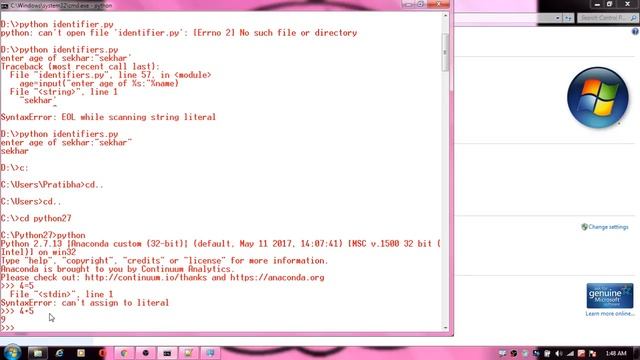Open the Opera browser taskbar icon
This screenshot has height=360, width=640.
102,353
